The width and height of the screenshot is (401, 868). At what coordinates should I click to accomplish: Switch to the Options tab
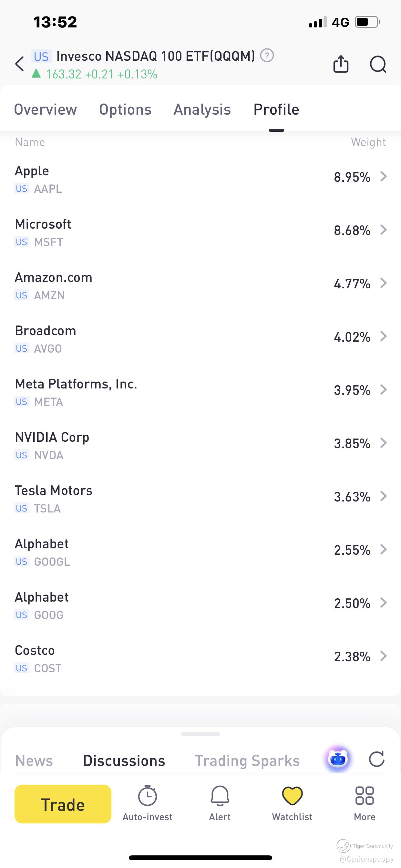pyautogui.click(x=125, y=109)
